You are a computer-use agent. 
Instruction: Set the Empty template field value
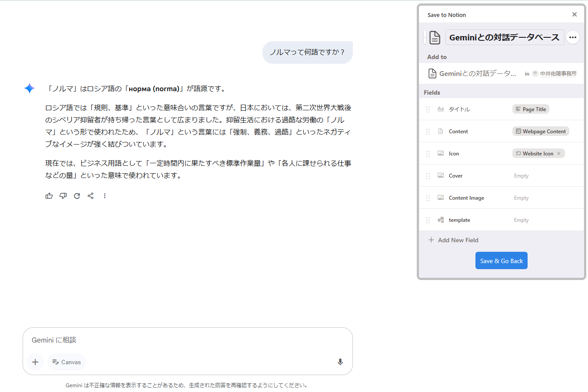click(x=521, y=220)
